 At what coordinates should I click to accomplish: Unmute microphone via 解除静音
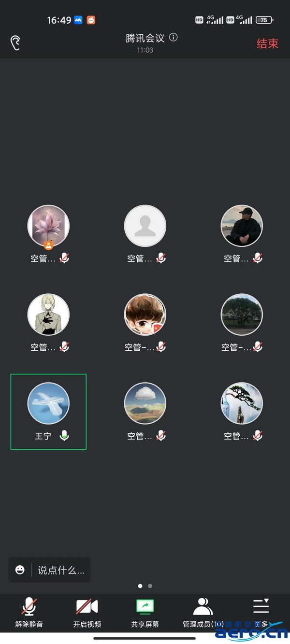point(29,613)
